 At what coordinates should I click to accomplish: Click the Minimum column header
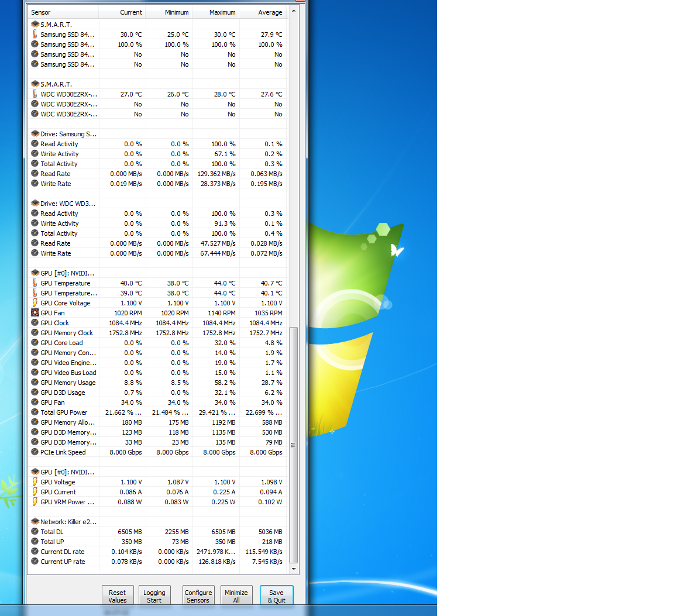(x=169, y=12)
